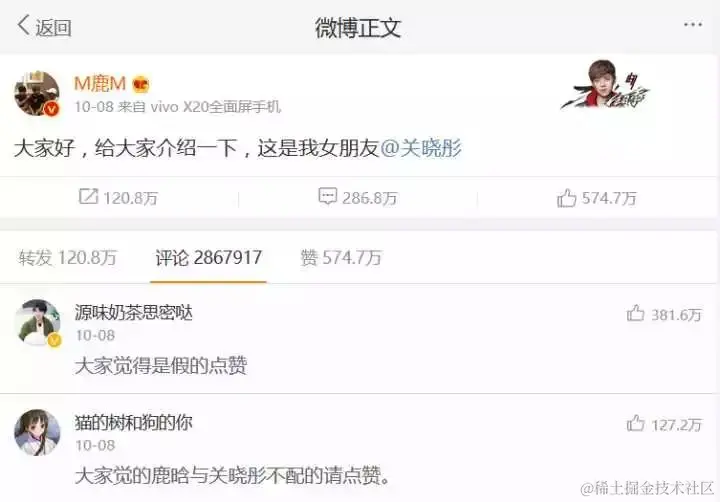Click the membership crown badge beside M鹿M
The image size is (720, 502).
pyautogui.click(x=141, y=85)
